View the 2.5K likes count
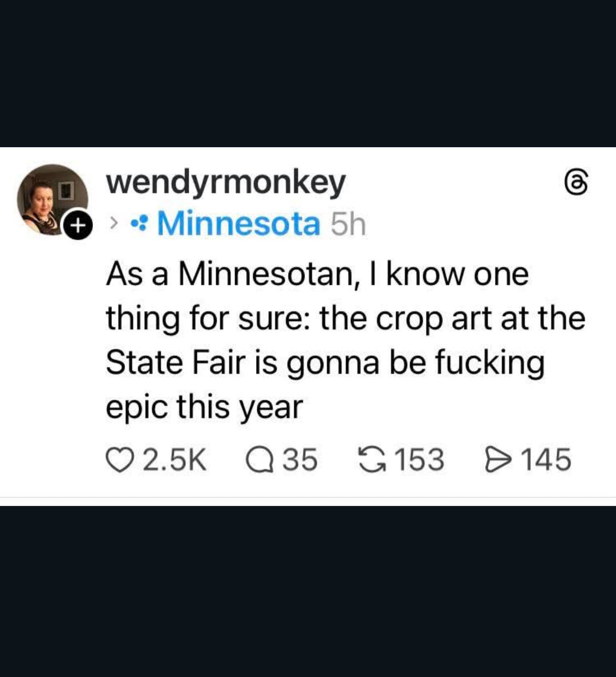616x677 pixels. click(174, 460)
